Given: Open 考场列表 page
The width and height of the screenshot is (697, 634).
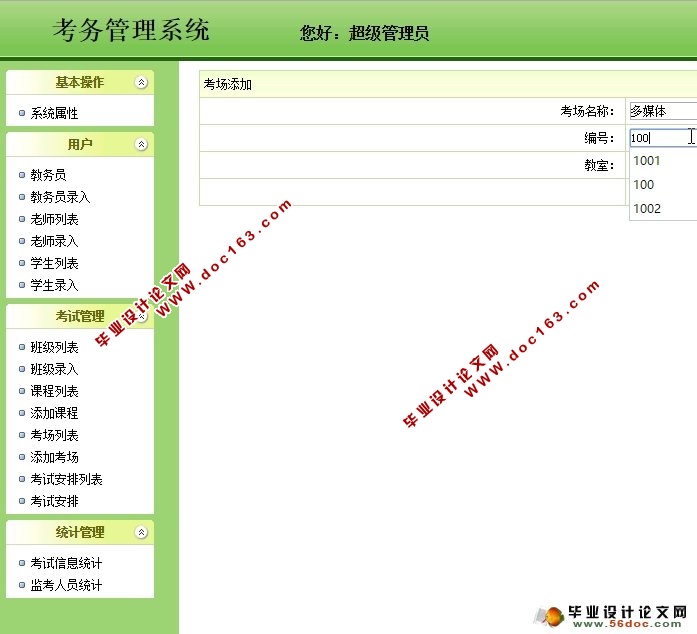Looking at the screenshot, I should coord(54,435).
